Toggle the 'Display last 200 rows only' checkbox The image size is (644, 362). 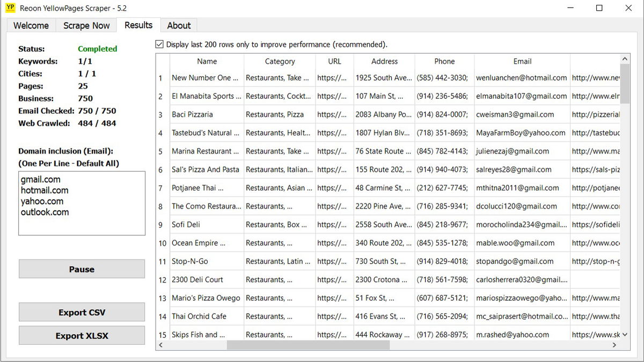pyautogui.click(x=159, y=44)
